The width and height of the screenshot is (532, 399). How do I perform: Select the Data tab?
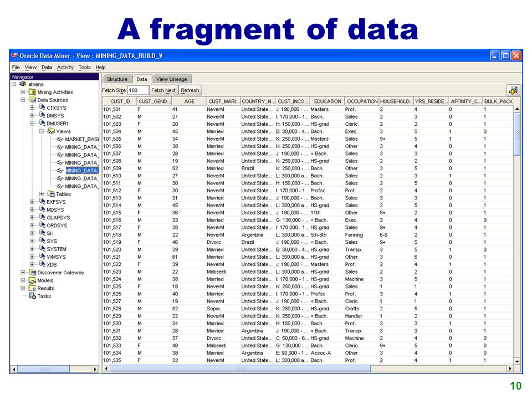click(142, 79)
